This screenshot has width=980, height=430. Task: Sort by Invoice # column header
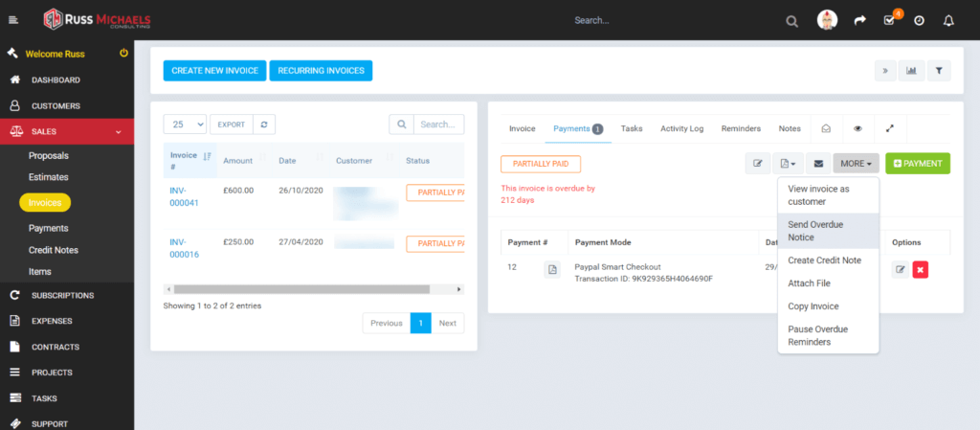coord(190,161)
